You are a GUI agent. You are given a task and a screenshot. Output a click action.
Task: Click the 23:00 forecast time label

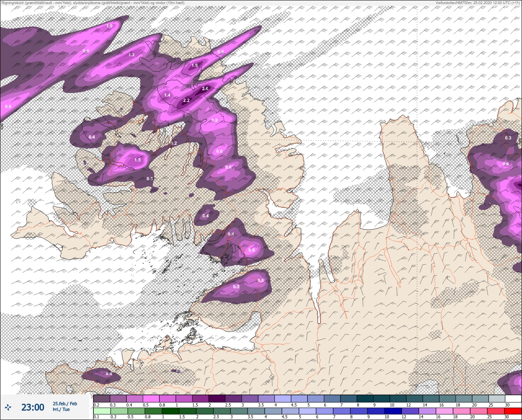coord(33,407)
